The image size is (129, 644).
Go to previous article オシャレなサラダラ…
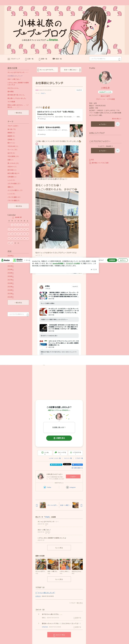pos(47,70)
